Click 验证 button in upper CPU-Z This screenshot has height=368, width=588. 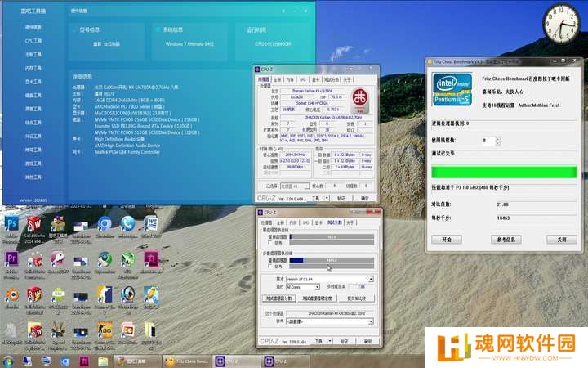pyautogui.click(x=341, y=198)
